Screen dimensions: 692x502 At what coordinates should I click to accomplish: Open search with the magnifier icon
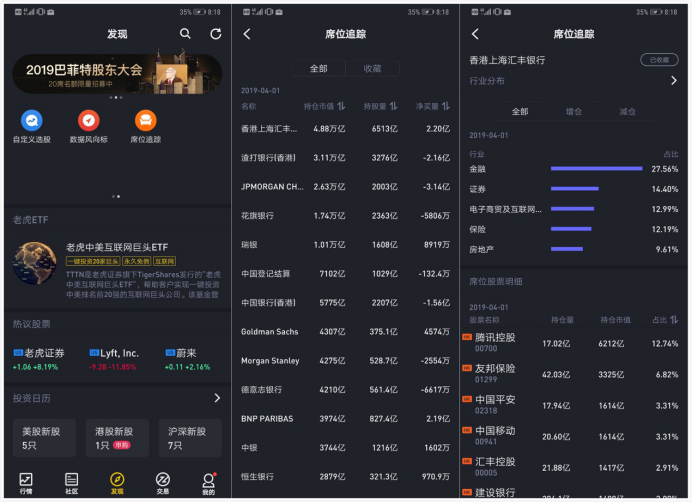click(185, 34)
